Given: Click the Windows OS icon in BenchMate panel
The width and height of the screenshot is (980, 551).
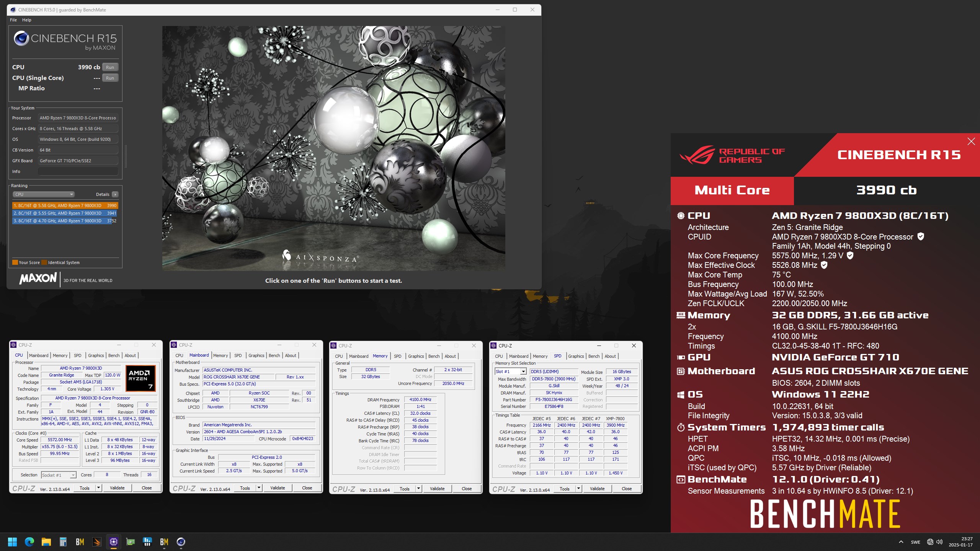Looking at the screenshot, I should point(681,395).
